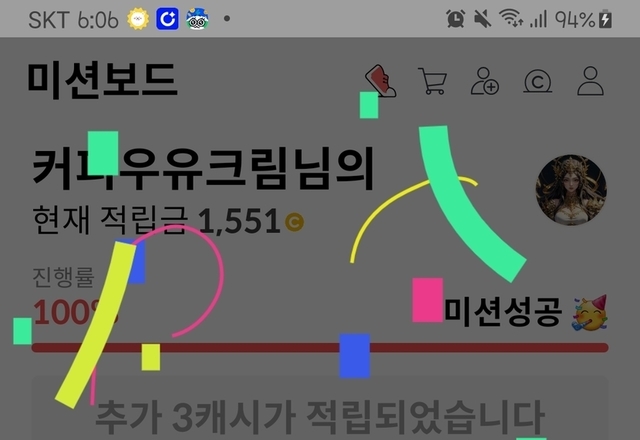The image size is (640, 440).
Task: Open the circled C cash icon
Action: click(x=539, y=81)
